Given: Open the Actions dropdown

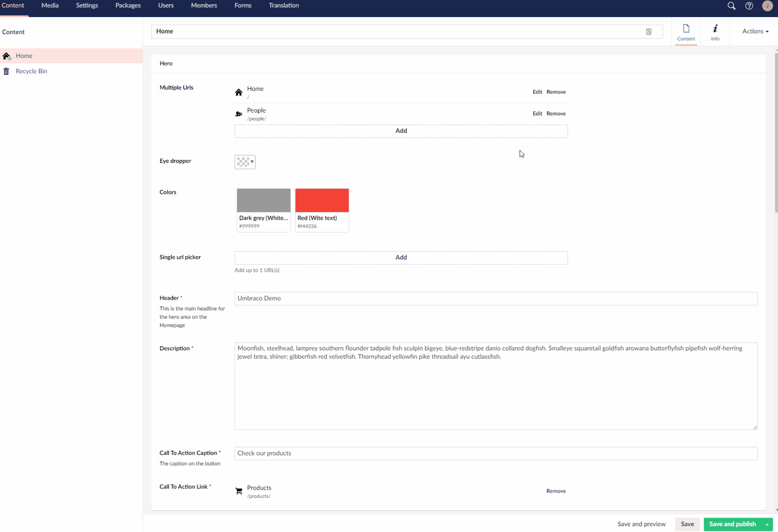Looking at the screenshot, I should tap(754, 31).
